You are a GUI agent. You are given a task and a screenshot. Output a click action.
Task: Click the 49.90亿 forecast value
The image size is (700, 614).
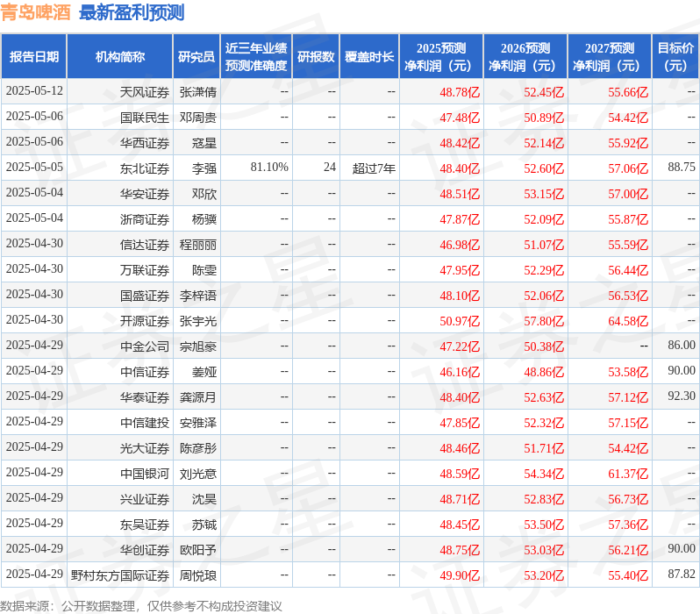pos(460,576)
